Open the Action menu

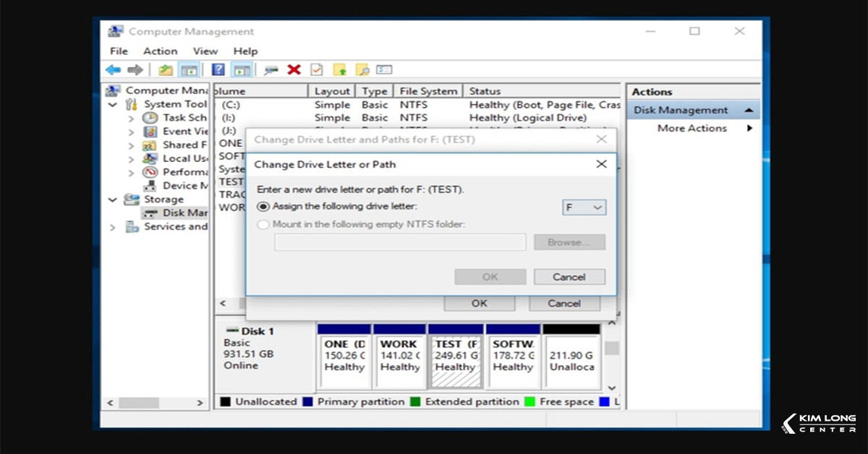coord(160,51)
